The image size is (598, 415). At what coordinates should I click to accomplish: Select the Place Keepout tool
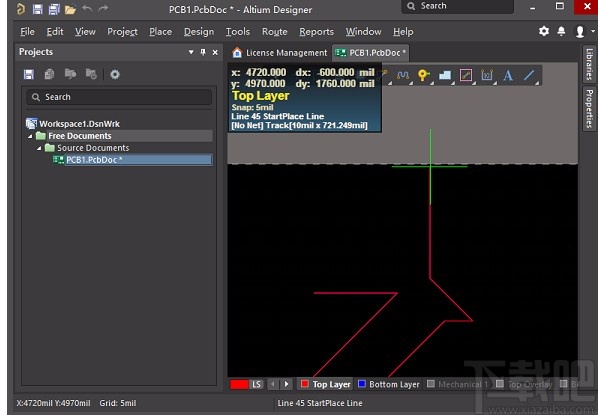click(466, 75)
